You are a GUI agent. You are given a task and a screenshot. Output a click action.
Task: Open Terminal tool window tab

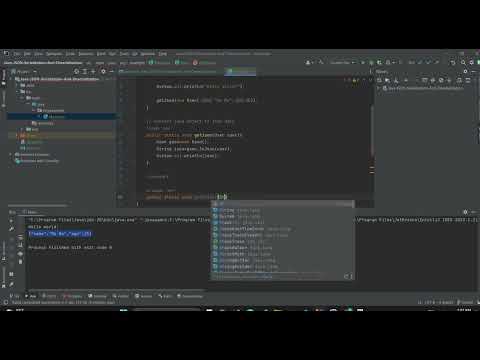[x=97, y=296]
